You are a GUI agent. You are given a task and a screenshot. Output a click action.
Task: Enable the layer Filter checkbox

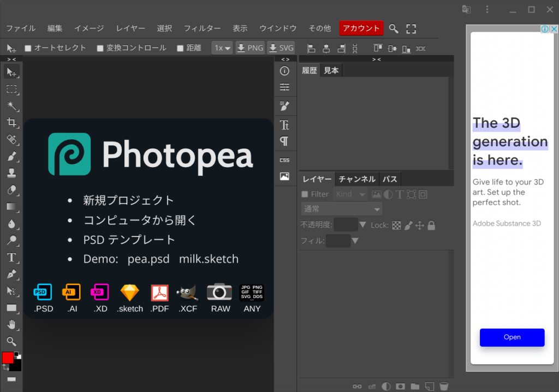[x=305, y=194]
